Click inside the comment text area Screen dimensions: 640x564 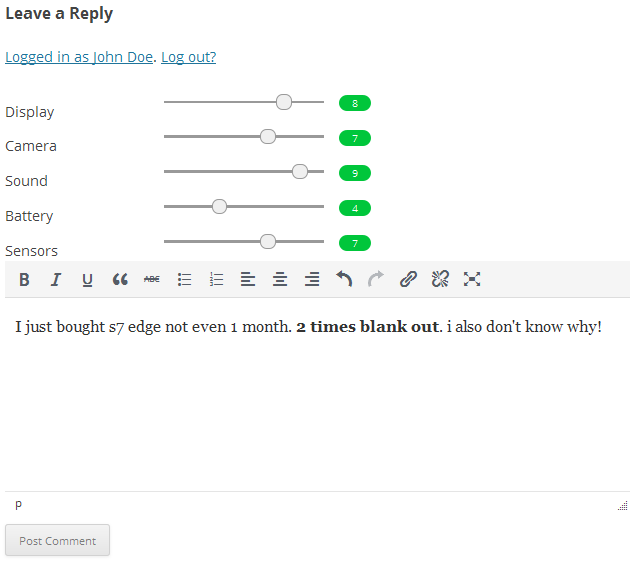point(316,410)
